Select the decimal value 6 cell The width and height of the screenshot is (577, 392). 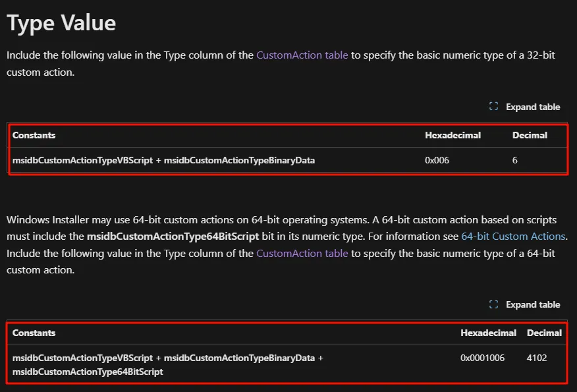(x=515, y=160)
